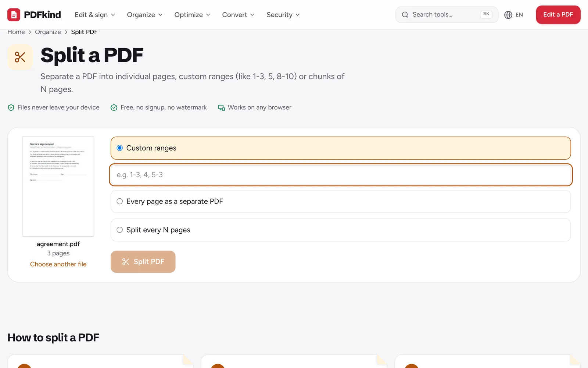This screenshot has width=588, height=368.
Task: Click the Split PDF button
Action: click(x=143, y=262)
